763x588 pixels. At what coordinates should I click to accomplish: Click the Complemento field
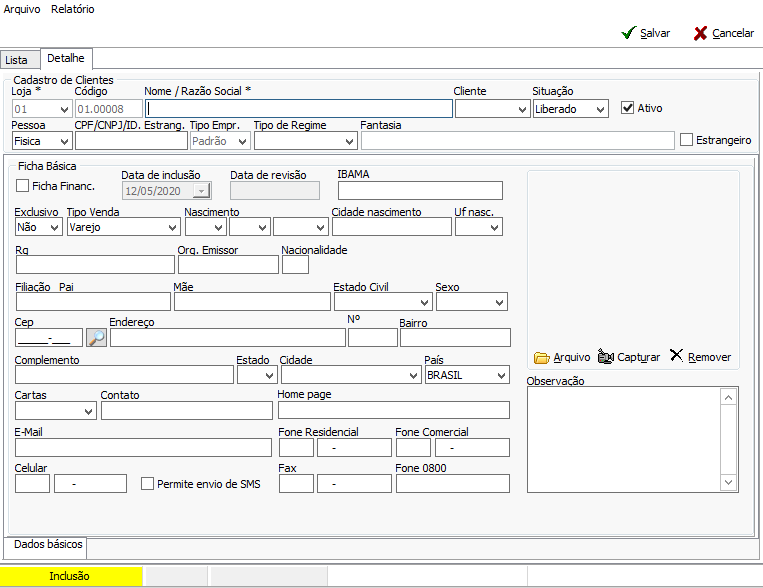[125, 375]
